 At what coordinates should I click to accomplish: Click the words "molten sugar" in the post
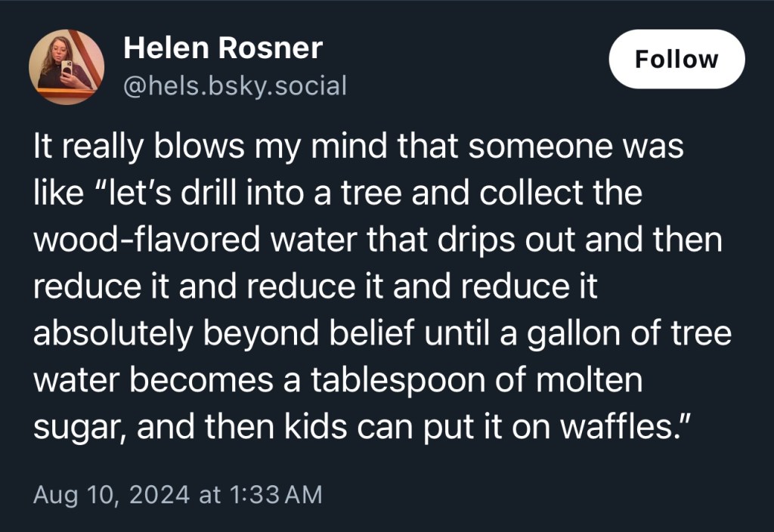[x=590, y=379]
